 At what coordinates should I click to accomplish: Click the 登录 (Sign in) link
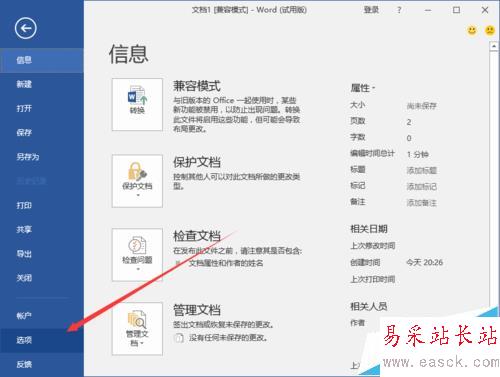[x=371, y=10]
